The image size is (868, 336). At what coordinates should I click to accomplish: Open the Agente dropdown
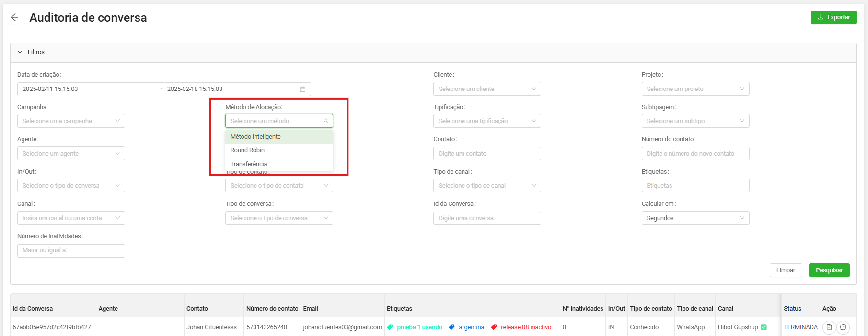[71, 154]
